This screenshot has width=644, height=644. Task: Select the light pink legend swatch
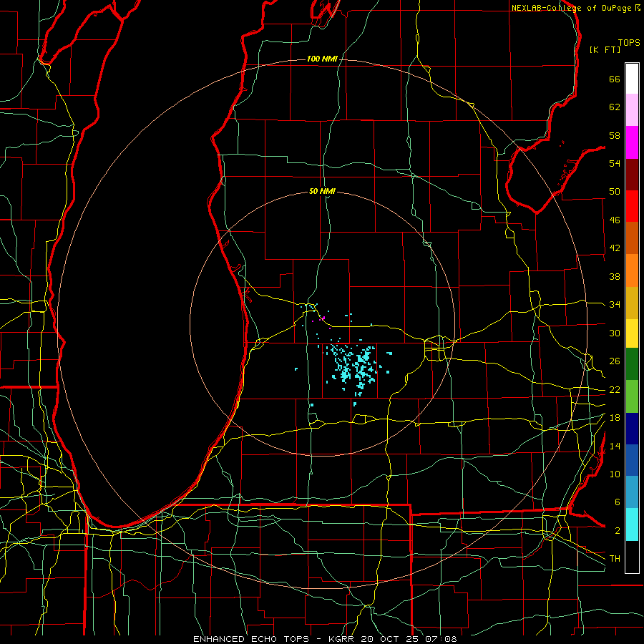point(632,109)
